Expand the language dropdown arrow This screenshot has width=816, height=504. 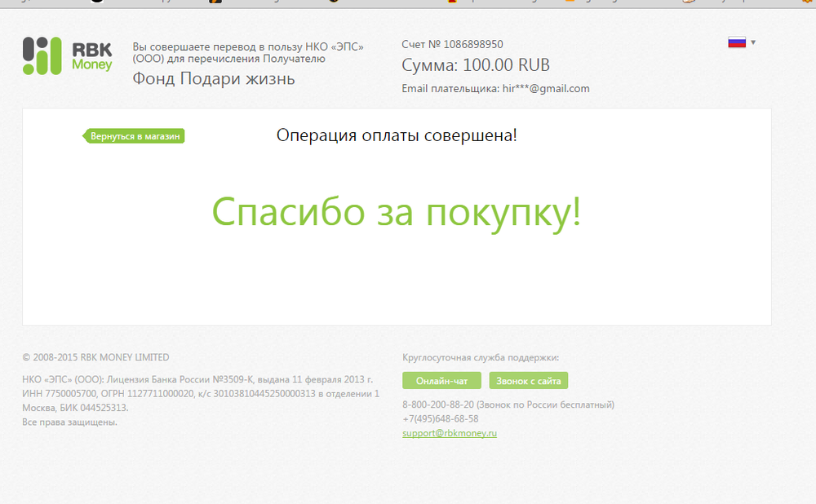753,42
